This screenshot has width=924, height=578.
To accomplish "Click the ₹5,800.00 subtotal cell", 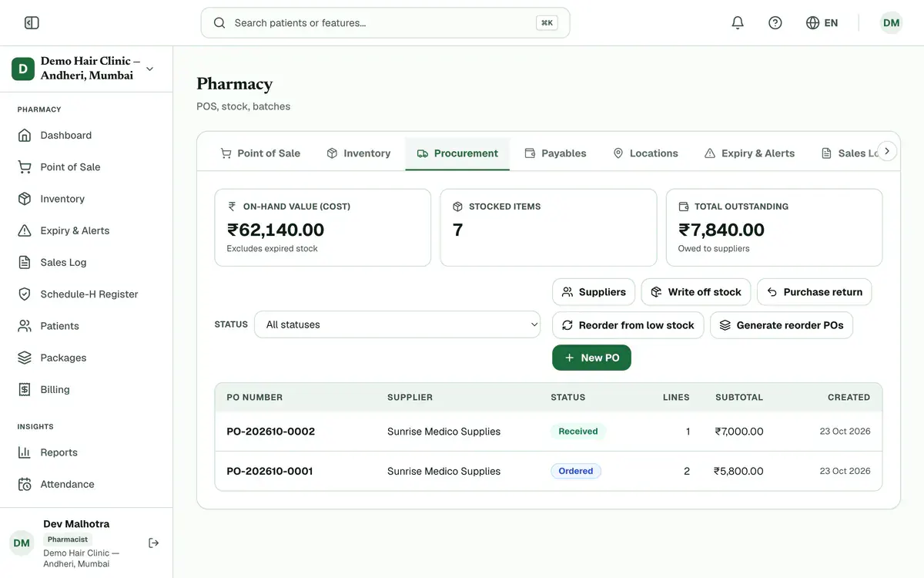I will (x=738, y=471).
